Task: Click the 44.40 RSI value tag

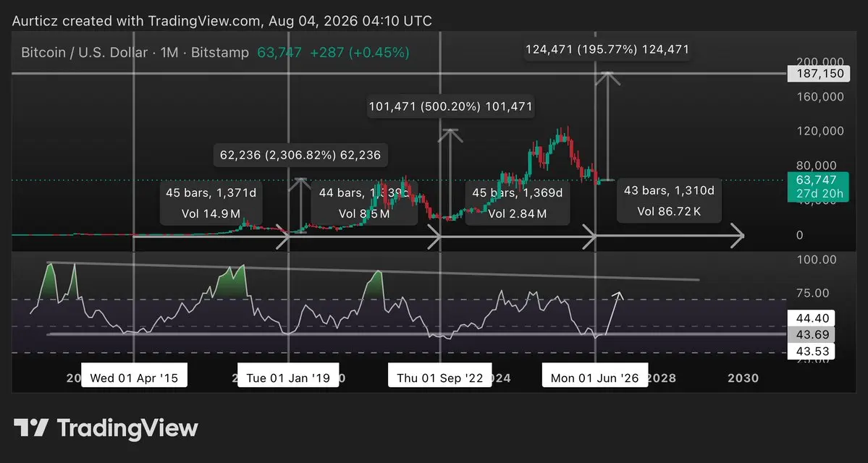Action: [811, 318]
